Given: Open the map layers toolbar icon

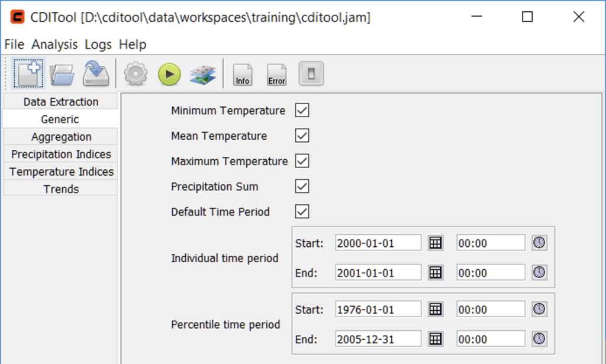Looking at the screenshot, I should click(x=203, y=75).
